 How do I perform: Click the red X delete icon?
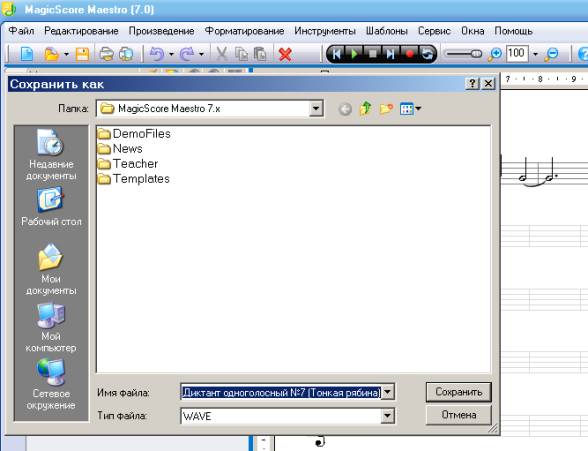pos(285,55)
